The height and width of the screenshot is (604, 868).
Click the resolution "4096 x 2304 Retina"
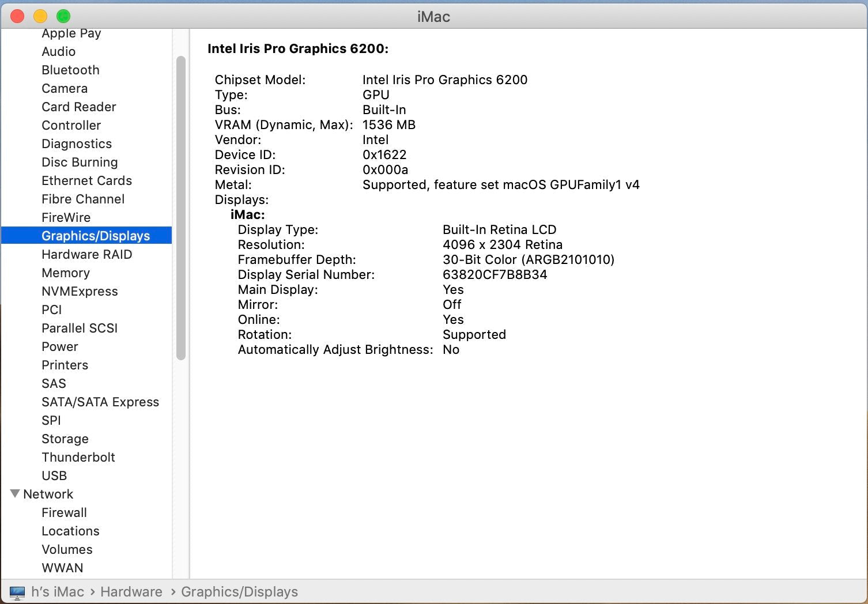[503, 244]
